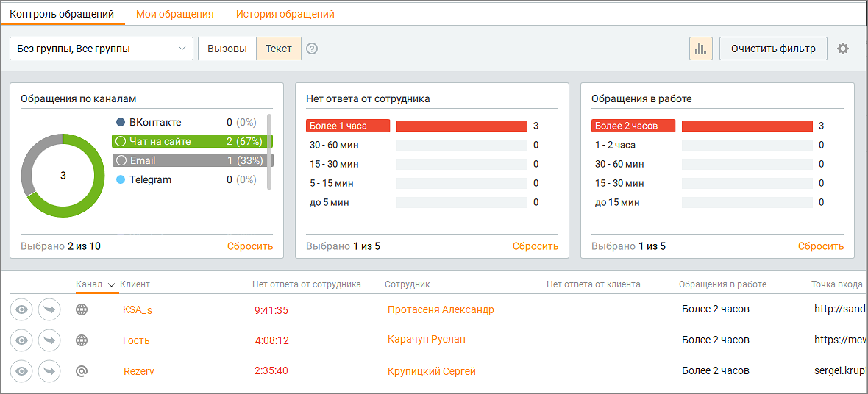Click Сбросить in Обращения в работе card
Screen dimensions: 868x394
821,246
